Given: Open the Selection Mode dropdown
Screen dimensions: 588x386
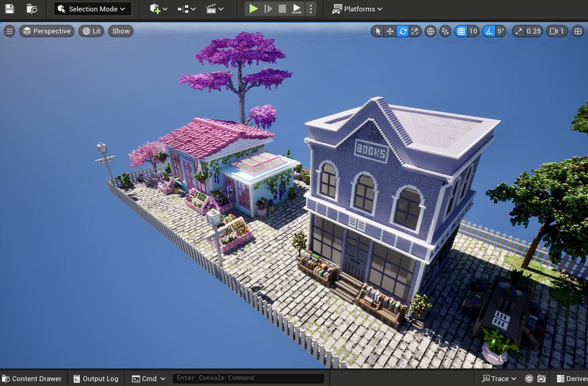Looking at the screenshot, I should [92, 9].
